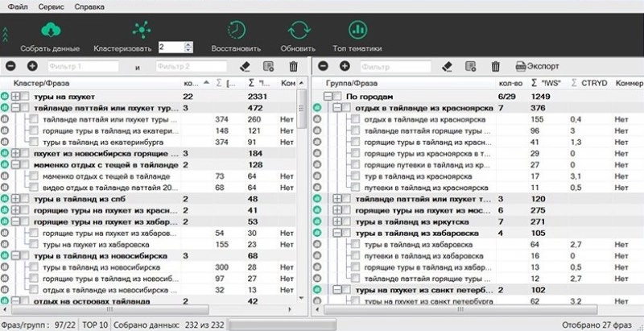Collapse the По городам group
Screen dimensions: 644x331
click(328, 97)
